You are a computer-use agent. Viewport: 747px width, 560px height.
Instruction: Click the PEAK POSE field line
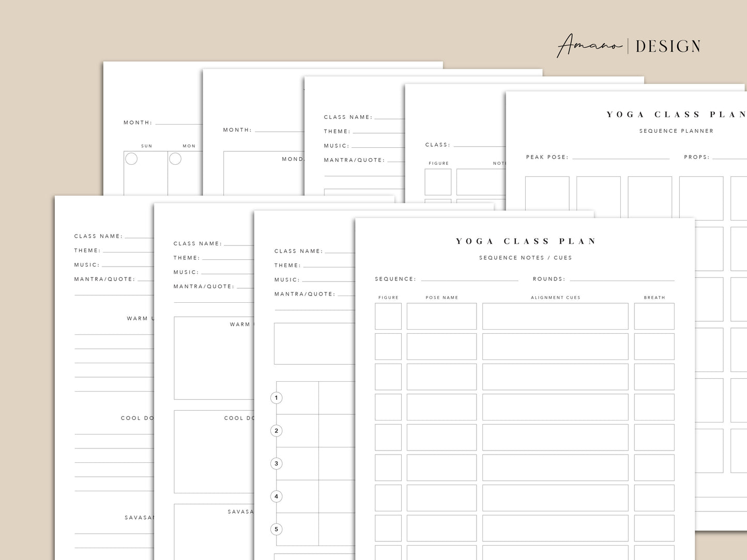click(620, 157)
